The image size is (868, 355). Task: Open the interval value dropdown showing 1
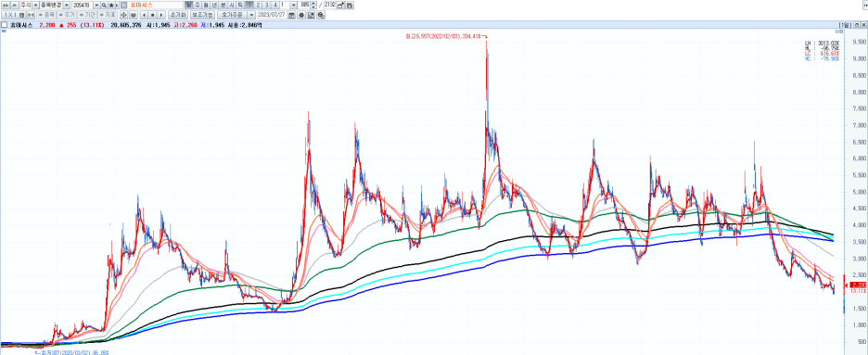[294, 5]
